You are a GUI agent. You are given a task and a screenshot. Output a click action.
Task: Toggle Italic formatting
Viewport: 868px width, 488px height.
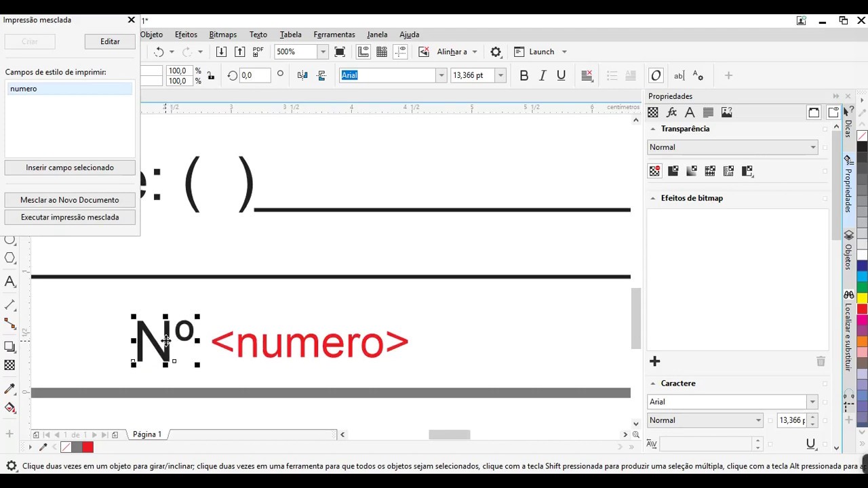[x=542, y=75]
